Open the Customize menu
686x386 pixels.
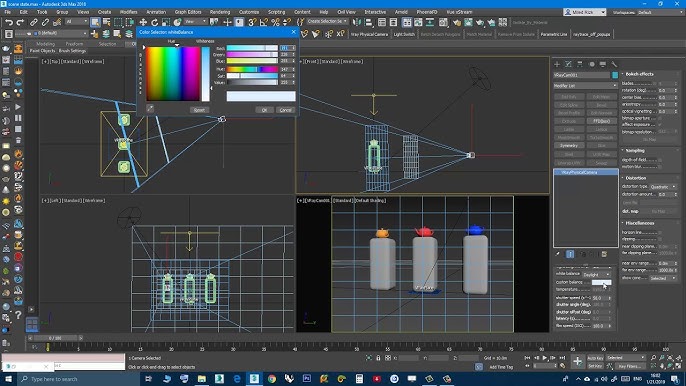pos(249,12)
